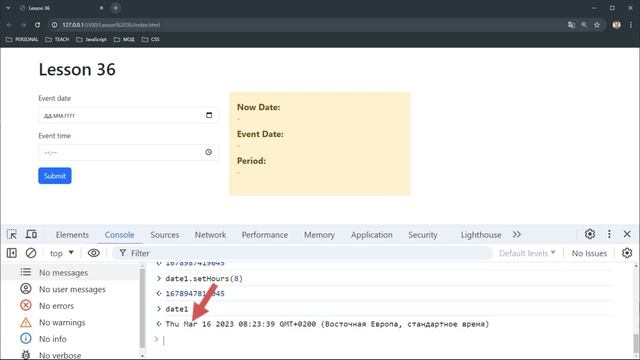Open the JavaScript bookmarks folder
The height and width of the screenshot is (360, 640).
tap(91, 40)
